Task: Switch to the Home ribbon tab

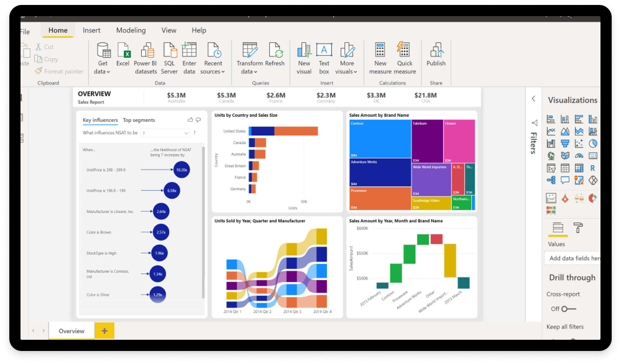Action: 58,30
